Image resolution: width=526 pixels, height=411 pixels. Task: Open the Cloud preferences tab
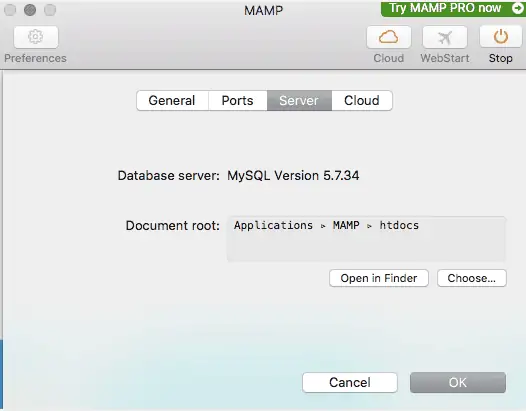pyautogui.click(x=362, y=100)
